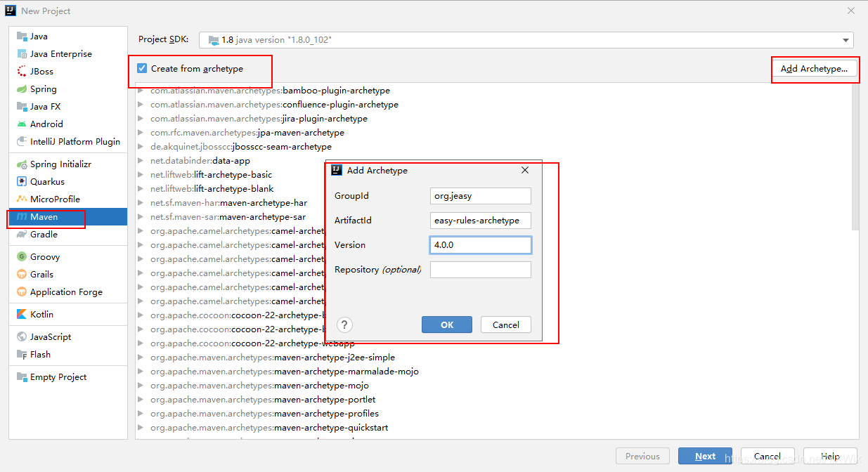The height and width of the screenshot is (472, 868).
Task: Close the Add Archetype dialog
Action: [x=525, y=170]
